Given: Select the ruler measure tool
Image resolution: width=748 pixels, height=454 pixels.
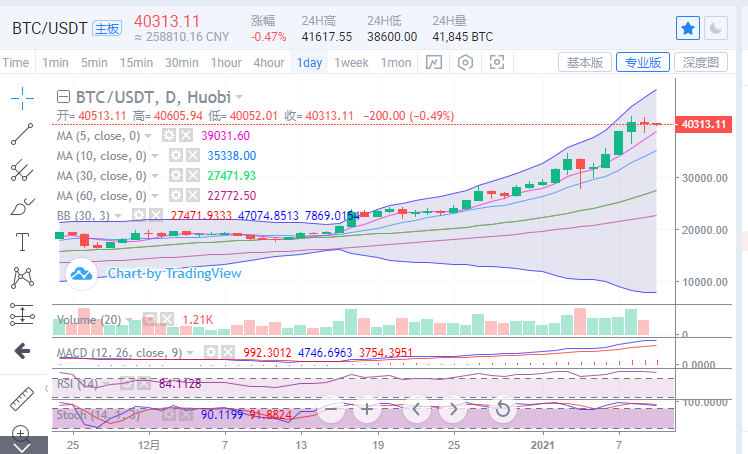Looking at the screenshot, I should pos(22,399).
